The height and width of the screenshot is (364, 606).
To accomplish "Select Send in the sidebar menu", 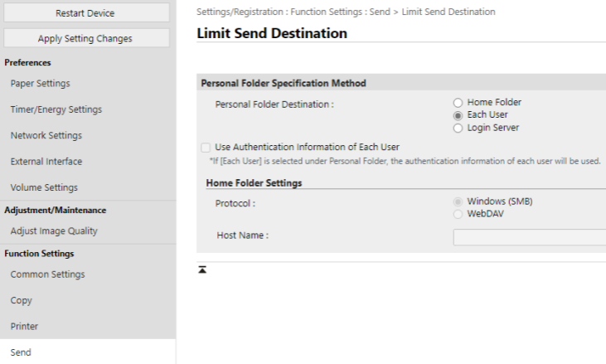I will point(21,352).
